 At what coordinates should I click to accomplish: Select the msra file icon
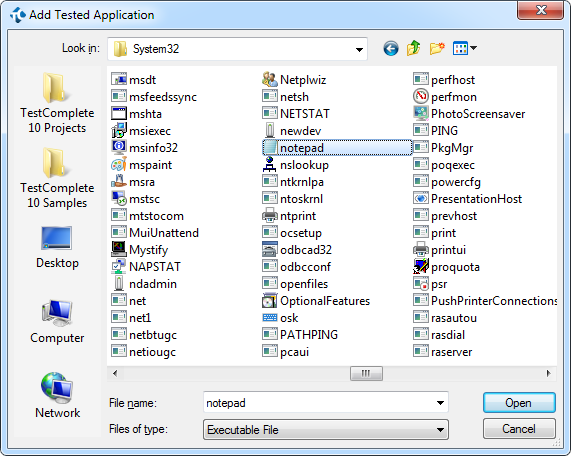(119, 181)
